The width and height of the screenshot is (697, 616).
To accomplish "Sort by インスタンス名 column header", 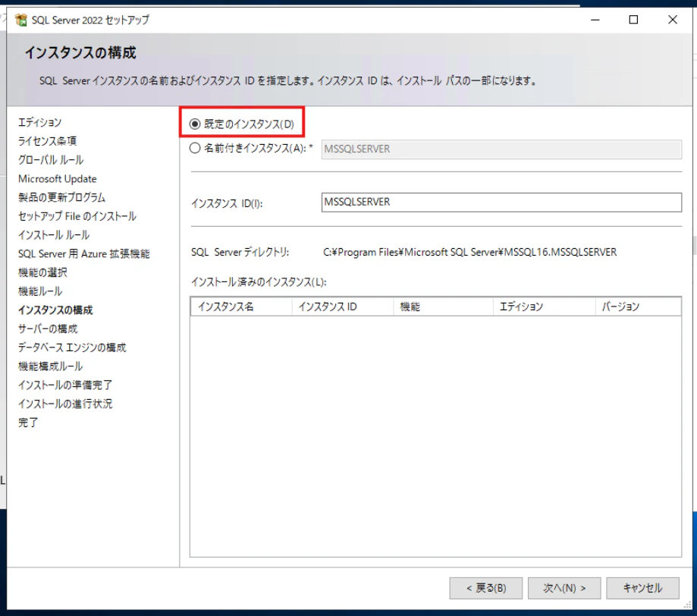I will click(241, 306).
